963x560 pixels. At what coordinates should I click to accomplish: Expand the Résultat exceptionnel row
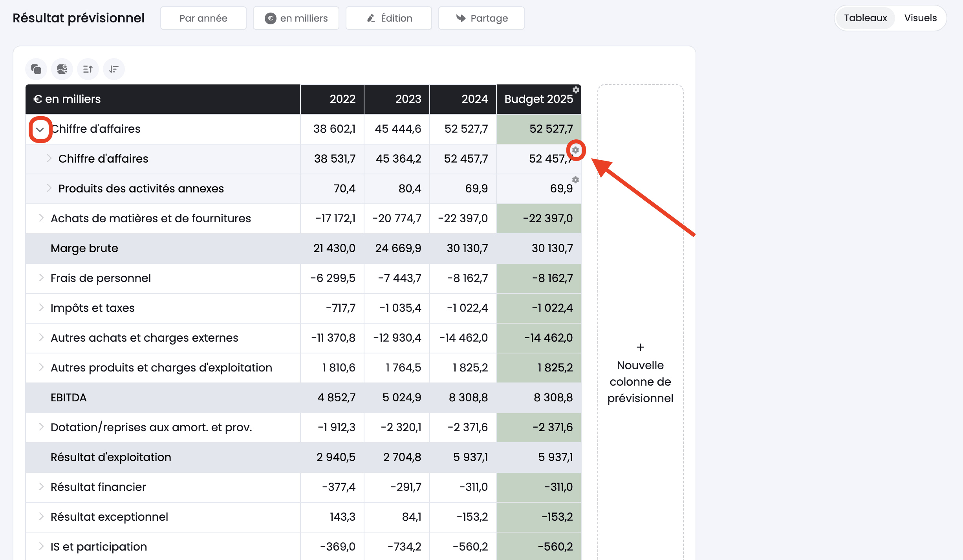coord(41,516)
